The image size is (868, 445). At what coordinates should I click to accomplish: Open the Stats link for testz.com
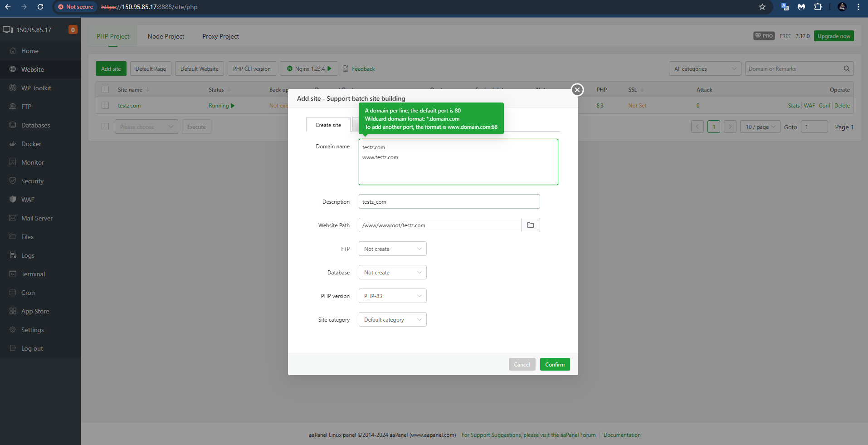[794, 106]
